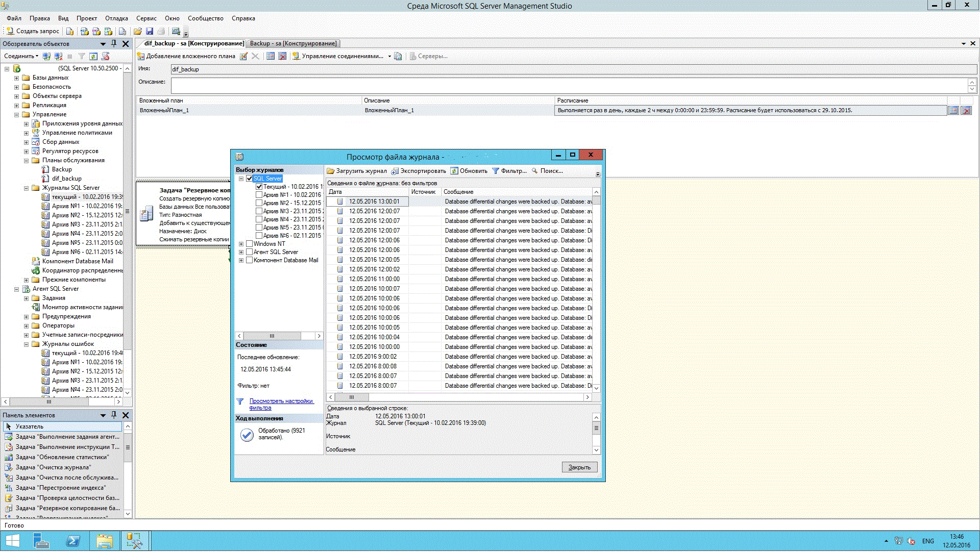Click the Сообщение column header in the log viewer

[x=516, y=192]
